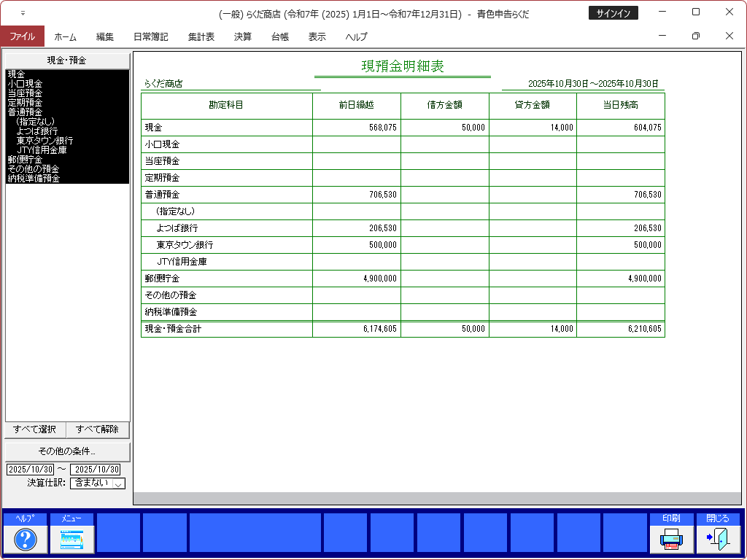The image size is (747, 560).
Task: Open the Daily Bookkeeping menu
Action: pyautogui.click(x=150, y=36)
